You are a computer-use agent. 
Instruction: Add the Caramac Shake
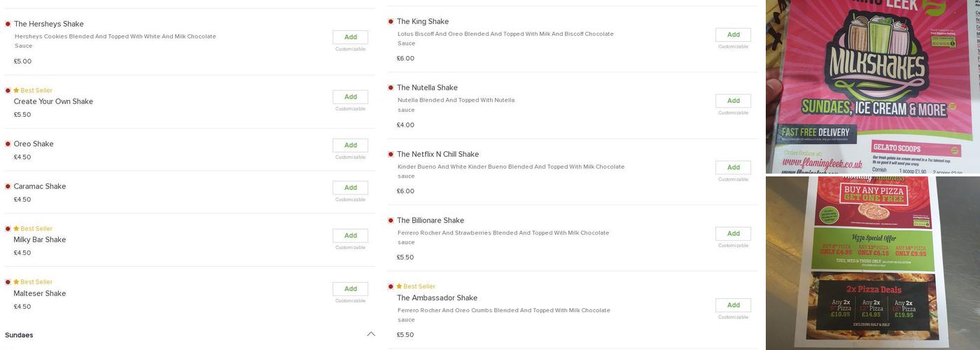click(x=350, y=188)
